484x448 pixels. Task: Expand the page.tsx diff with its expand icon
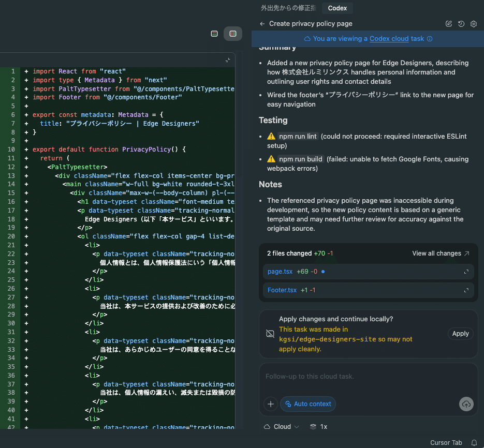click(466, 272)
